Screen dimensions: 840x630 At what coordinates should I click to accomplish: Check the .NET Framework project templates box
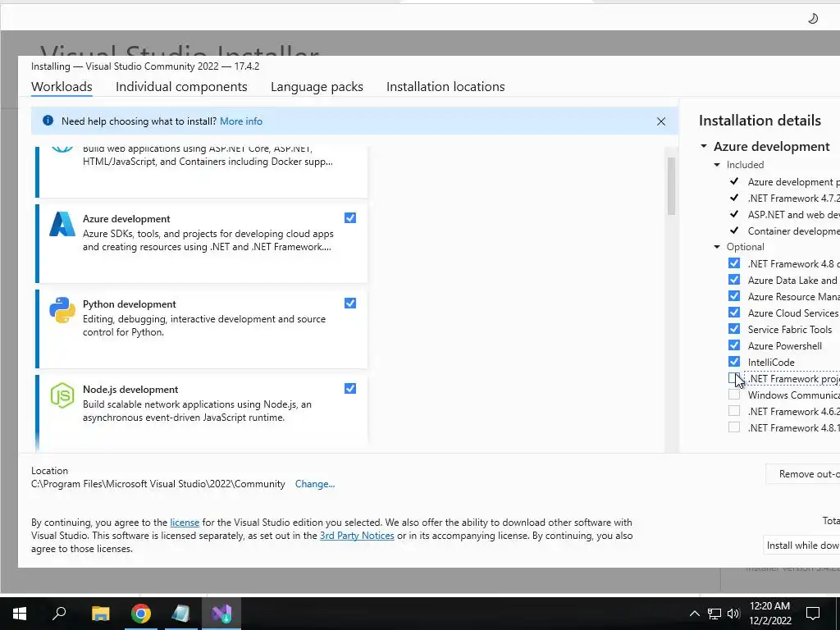point(734,378)
